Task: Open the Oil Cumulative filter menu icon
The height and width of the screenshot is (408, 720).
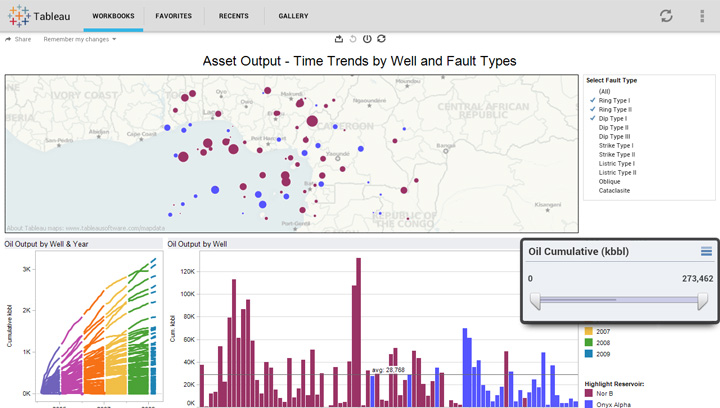Action: click(x=706, y=251)
